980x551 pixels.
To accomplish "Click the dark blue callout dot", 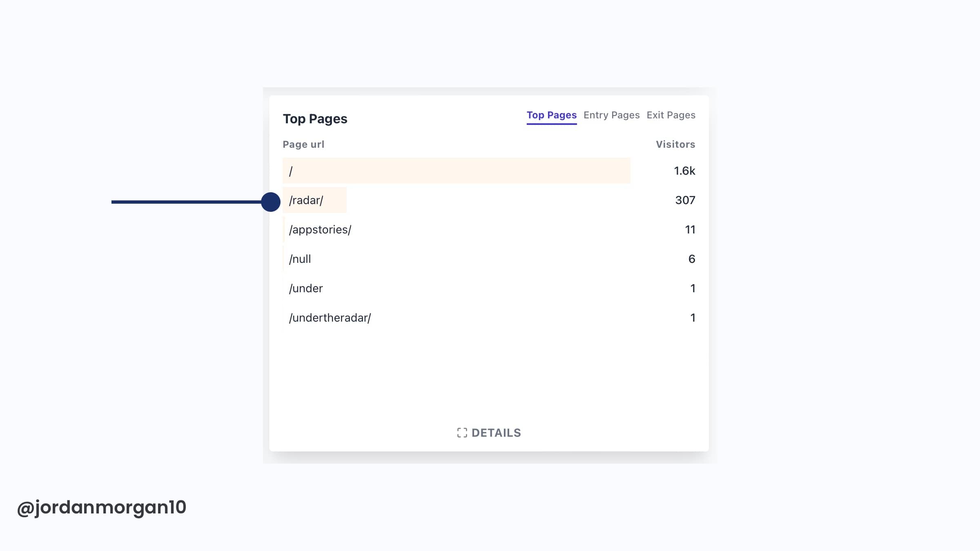I will pos(271,202).
